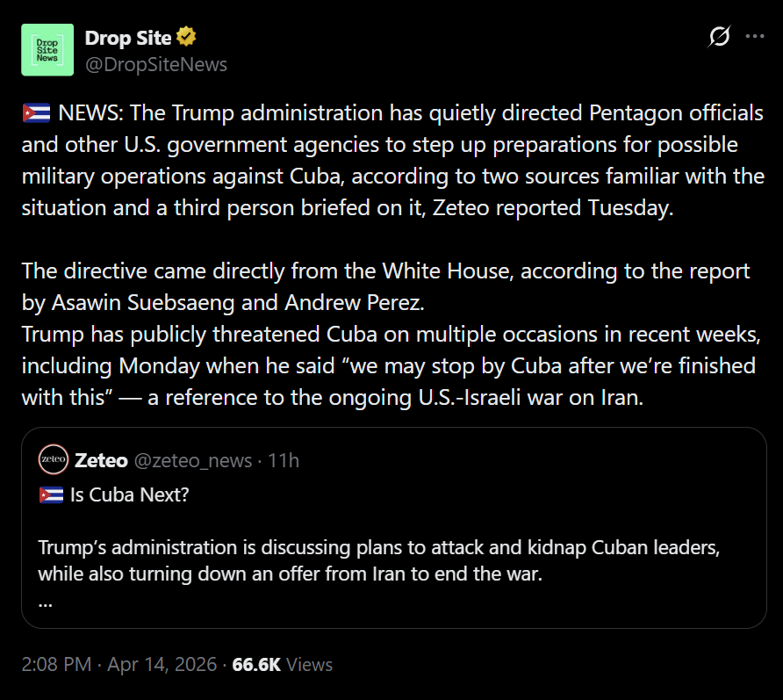The height and width of the screenshot is (700, 783).
Task: Click the @zeteo_news handle
Action: click(192, 460)
